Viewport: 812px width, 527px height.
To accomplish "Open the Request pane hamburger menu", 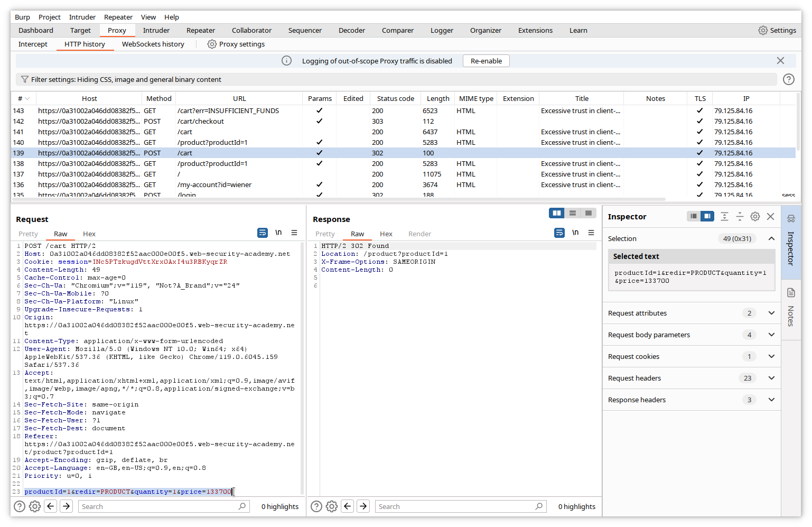I will click(294, 233).
